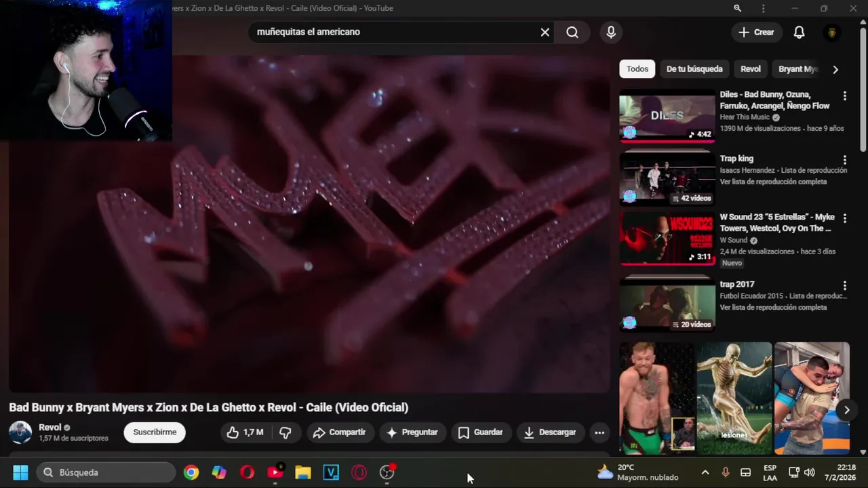Viewport: 868px width, 488px height.
Task: Select the Todos filter chip
Action: pos(637,68)
